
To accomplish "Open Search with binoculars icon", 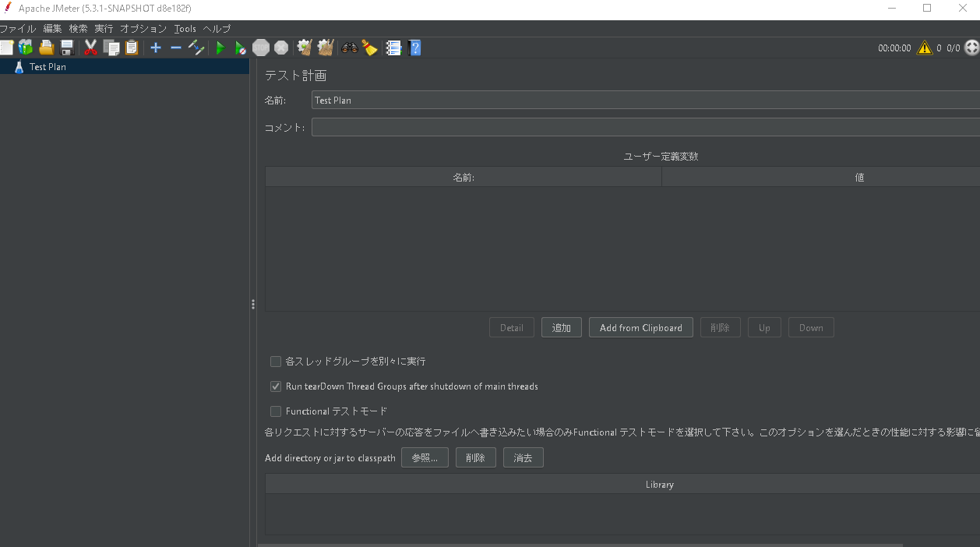I will click(x=350, y=48).
